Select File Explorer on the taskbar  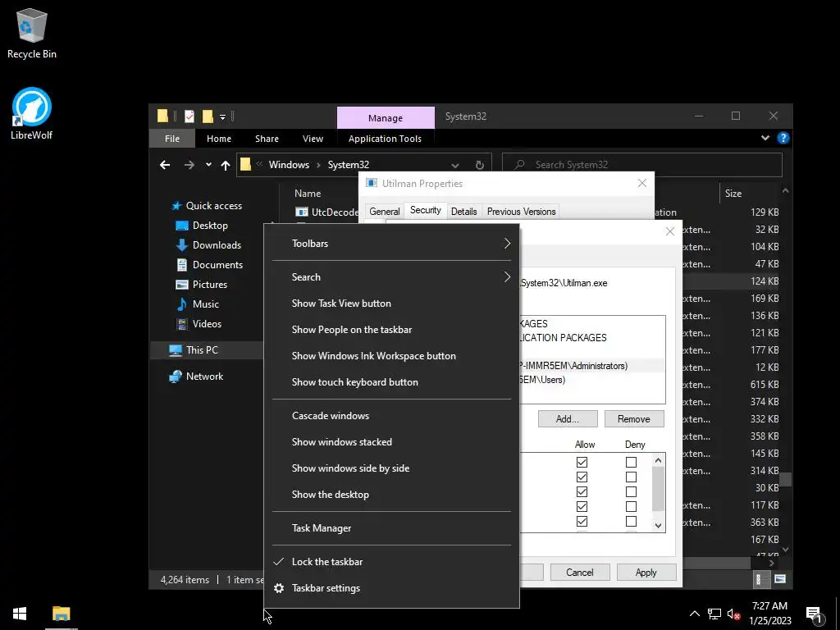click(62, 614)
